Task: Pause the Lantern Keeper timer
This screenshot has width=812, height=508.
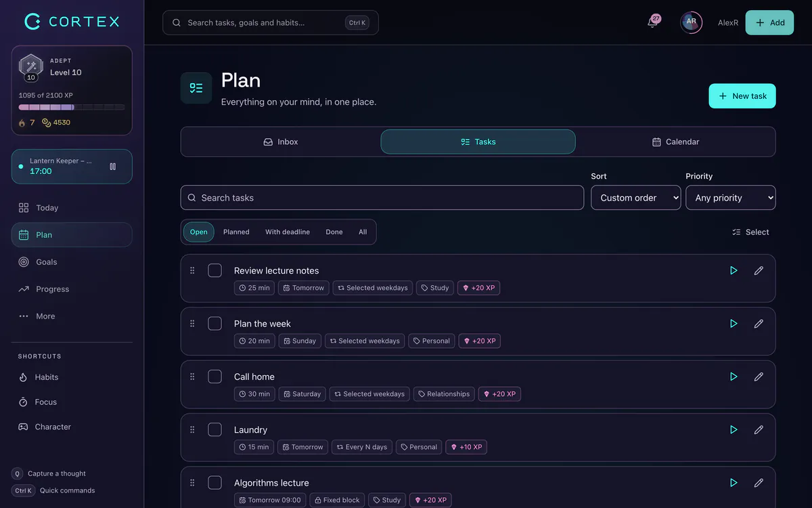Action: tap(112, 167)
